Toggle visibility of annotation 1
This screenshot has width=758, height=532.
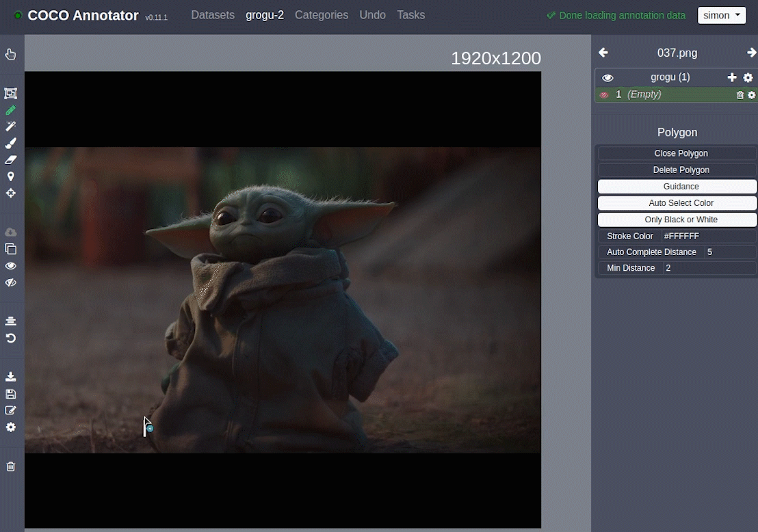(604, 95)
